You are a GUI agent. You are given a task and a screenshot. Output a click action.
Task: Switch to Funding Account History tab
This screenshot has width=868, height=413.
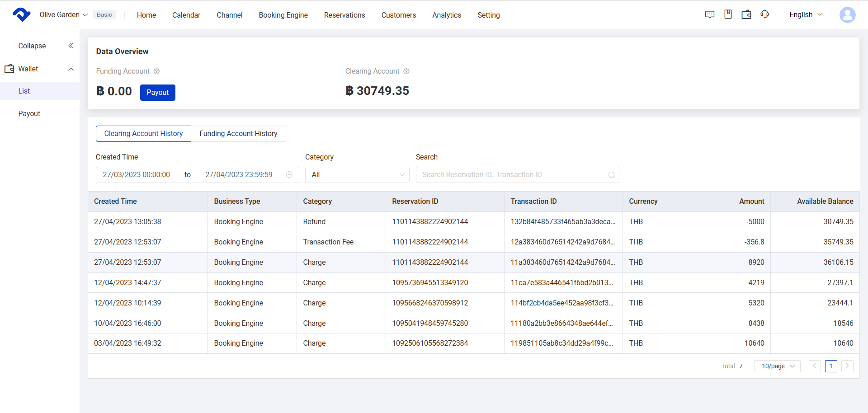[238, 134]
